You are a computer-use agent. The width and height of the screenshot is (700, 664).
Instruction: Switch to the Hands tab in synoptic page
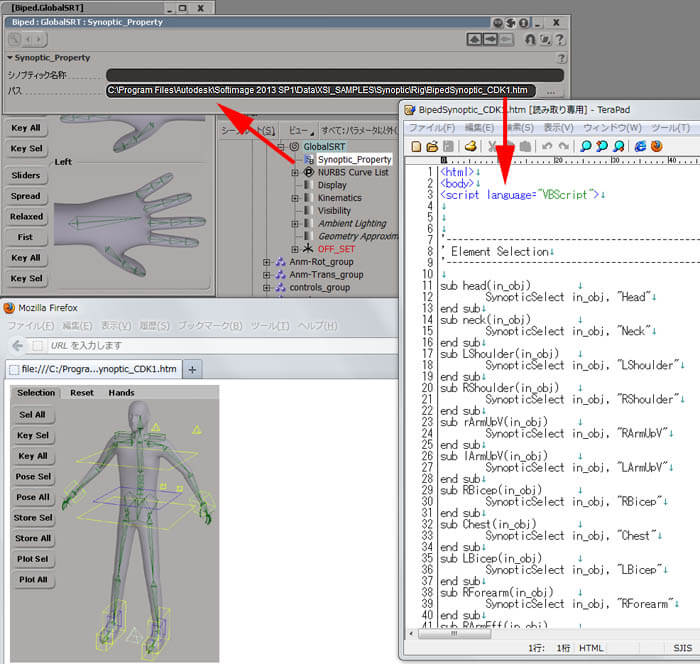coord(121,393)
